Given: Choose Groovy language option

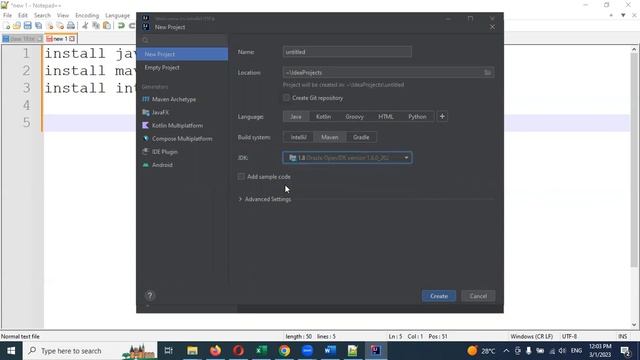Looking at the screenshot, I should tap(354, 117).
